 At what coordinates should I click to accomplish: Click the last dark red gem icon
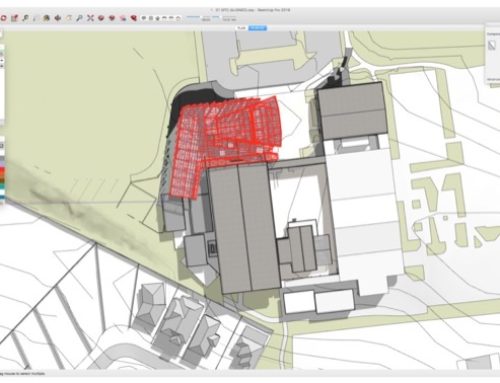tap(134, 18)
